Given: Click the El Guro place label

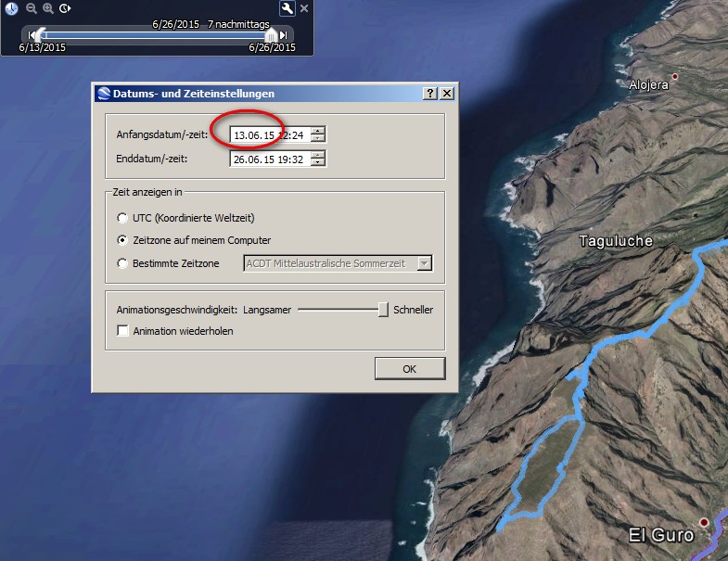Looking at the screenshot, I should coord(661,535).
